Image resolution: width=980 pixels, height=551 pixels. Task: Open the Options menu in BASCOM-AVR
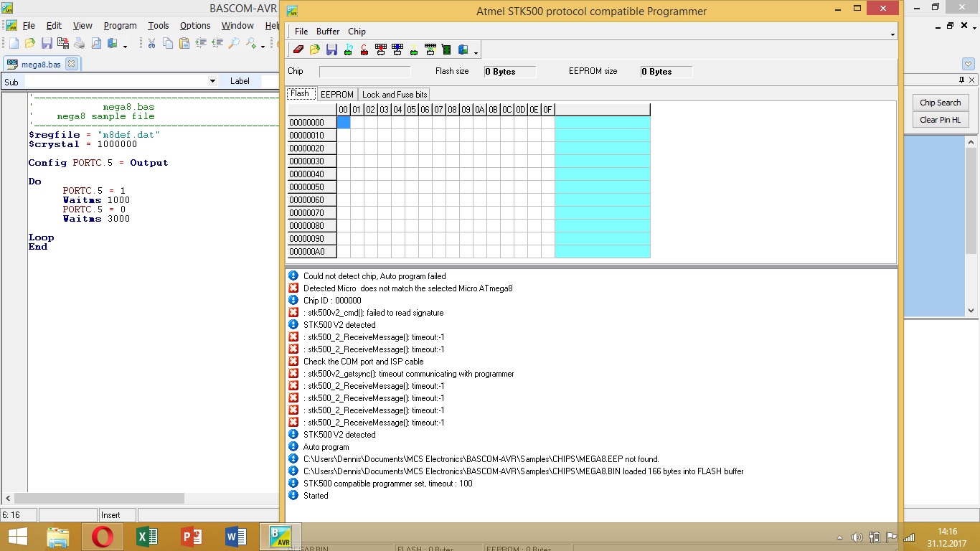pyautogui.click(x=195, y=26)
